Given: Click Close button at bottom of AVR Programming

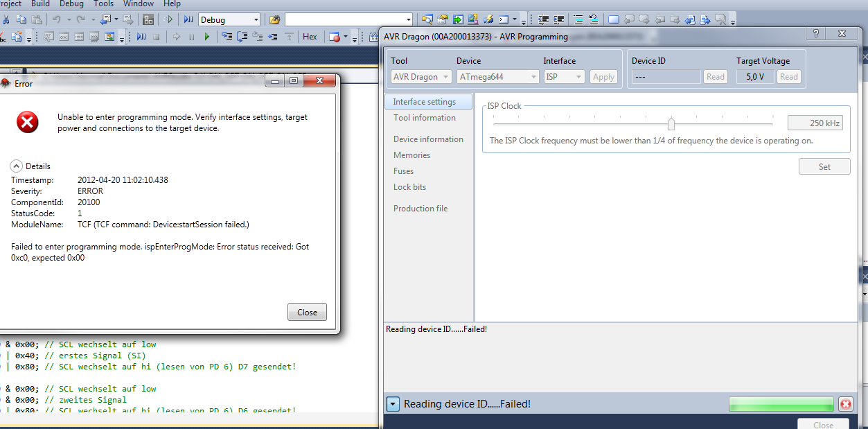Looking at the screenshot, I should pos(823,424).
